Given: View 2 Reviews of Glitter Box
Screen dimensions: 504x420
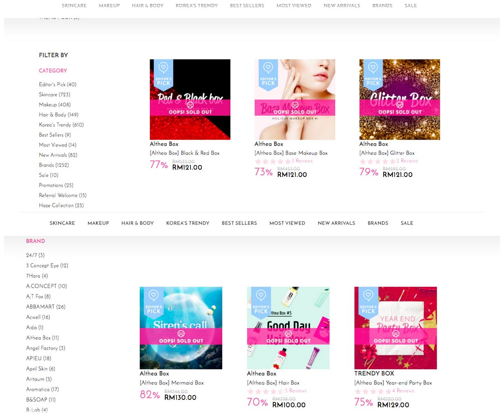Looking at the screenshot, I should pyautogui.click(x=407, y=161).
